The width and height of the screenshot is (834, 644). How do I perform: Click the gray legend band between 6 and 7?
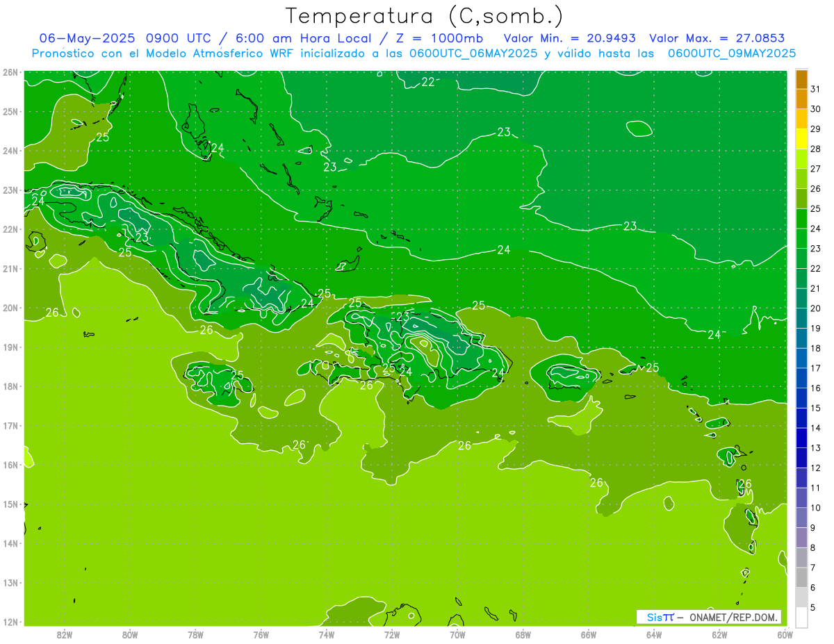point(801,578)
